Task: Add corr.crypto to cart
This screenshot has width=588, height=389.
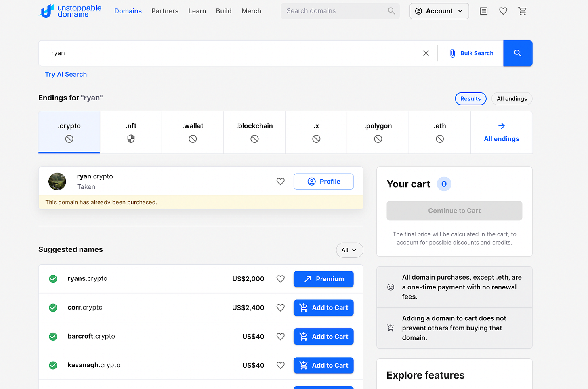Action: pyautogui.click(x=323, y=308)
